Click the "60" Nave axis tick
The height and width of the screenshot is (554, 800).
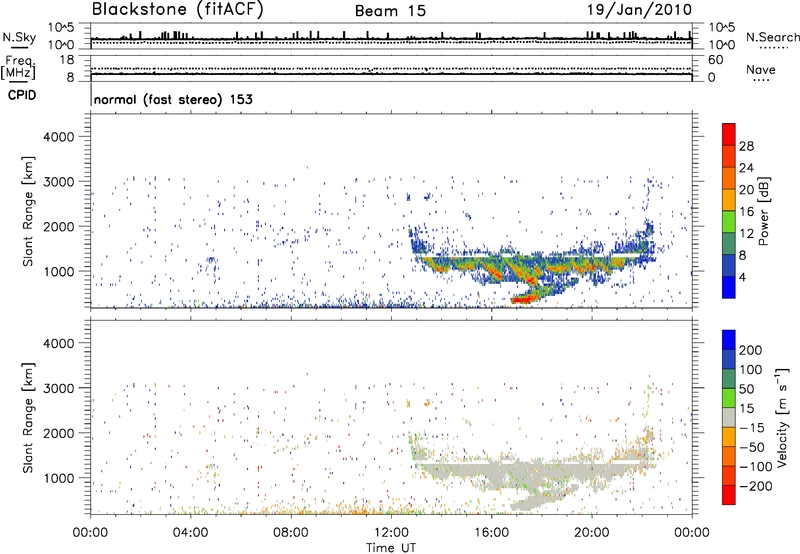coord(715,60)
